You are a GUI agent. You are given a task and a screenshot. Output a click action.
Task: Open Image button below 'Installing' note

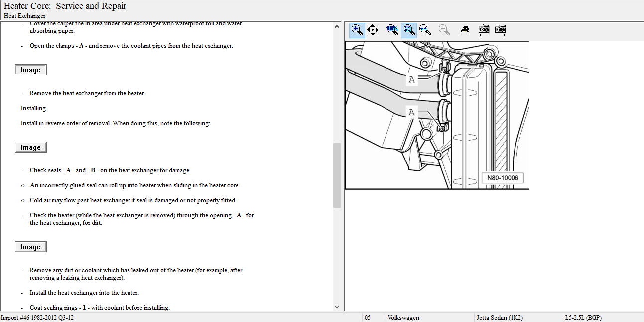[x=31, y=147]
